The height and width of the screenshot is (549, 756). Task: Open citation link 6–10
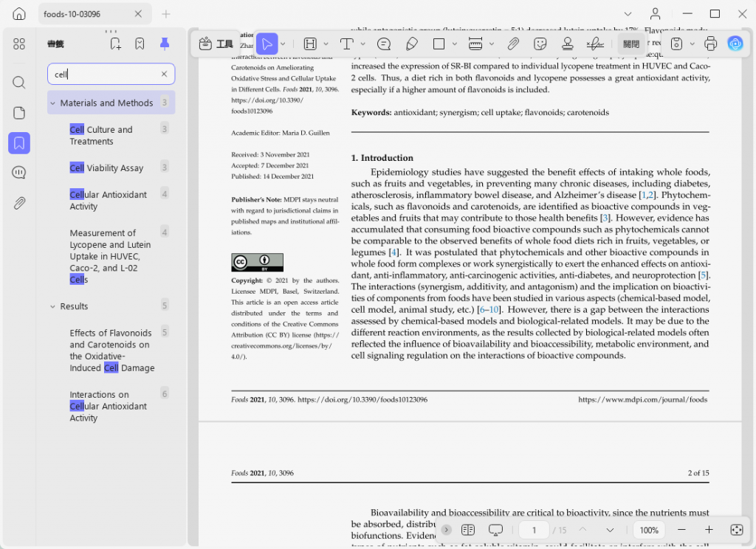click(489, 309)
